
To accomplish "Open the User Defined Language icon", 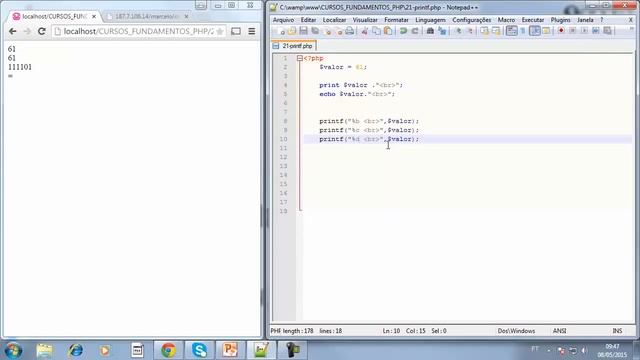I will pyautogui.click(x=546, y=31).
